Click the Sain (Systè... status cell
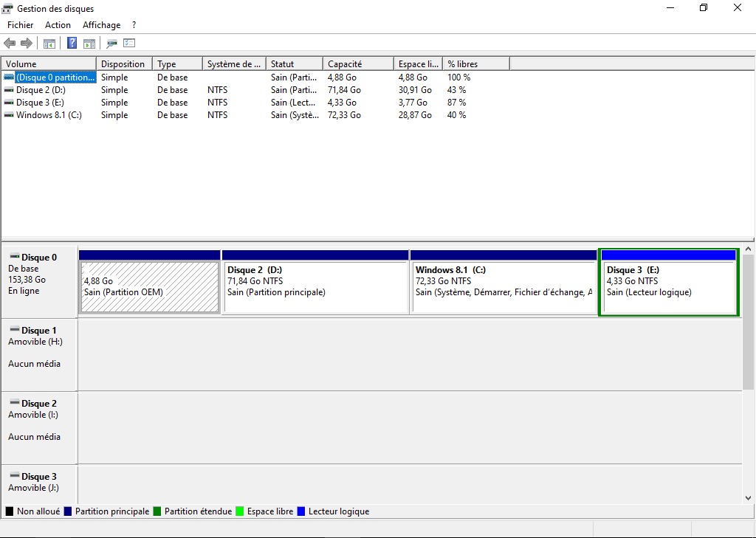 (x=295, y=114)
